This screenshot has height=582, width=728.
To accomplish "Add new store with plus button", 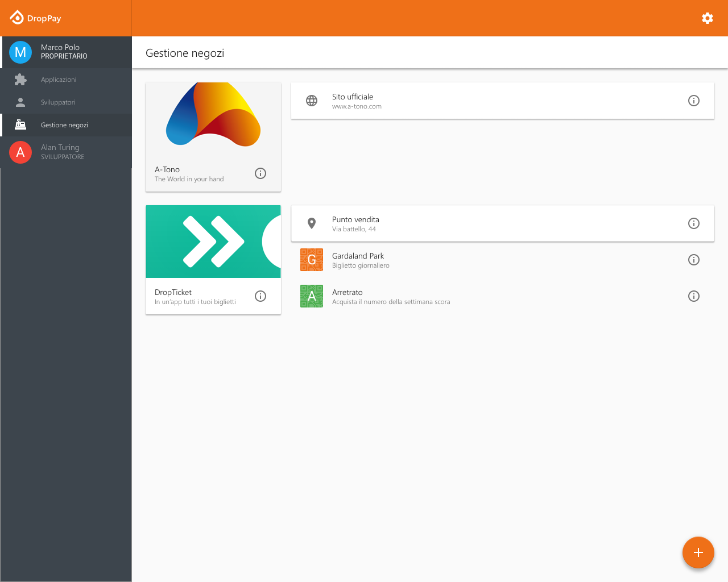I will tap(698, 552).
